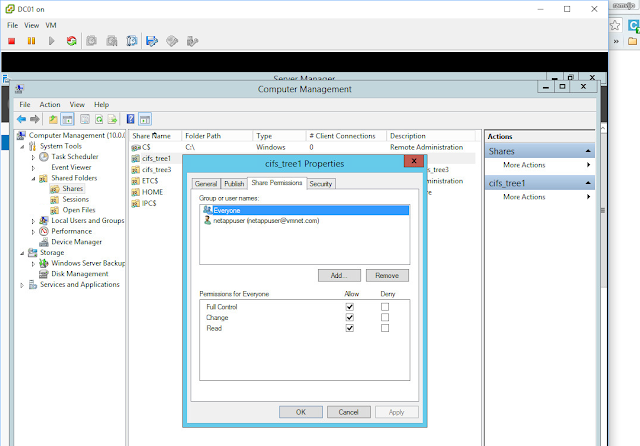Collapse the Shares actions section
Screen dimensions: 640x446
pyautogui.click(x=588, y=151)
